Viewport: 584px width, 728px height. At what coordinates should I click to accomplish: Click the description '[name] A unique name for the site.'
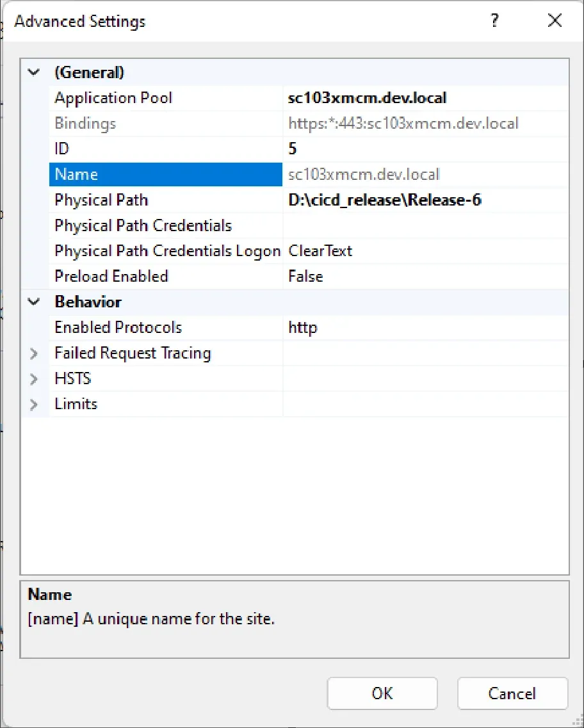tap(151, 619)
